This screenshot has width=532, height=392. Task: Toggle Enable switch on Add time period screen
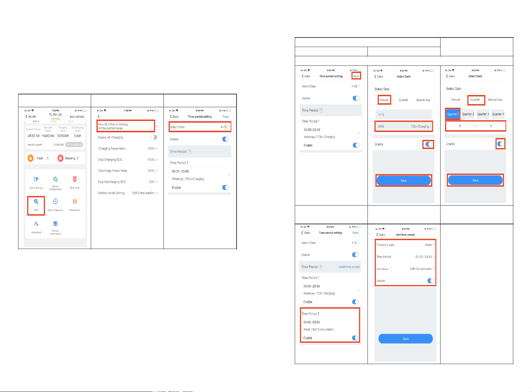click(431, 281)
